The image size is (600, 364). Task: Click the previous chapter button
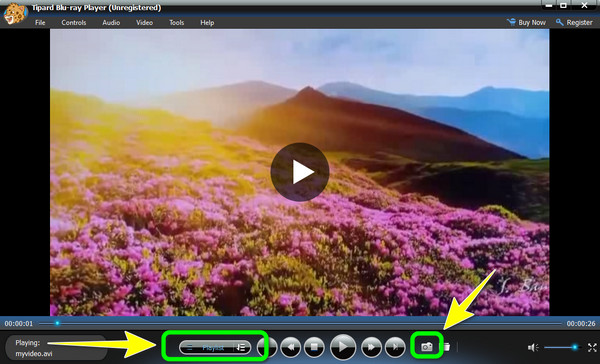[x=267, y=348]
